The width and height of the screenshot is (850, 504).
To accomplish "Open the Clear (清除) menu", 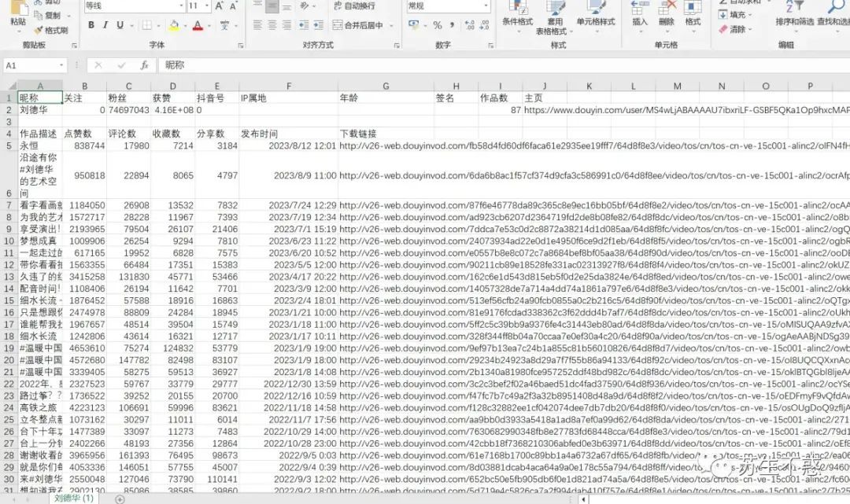I will coord(736,29).
